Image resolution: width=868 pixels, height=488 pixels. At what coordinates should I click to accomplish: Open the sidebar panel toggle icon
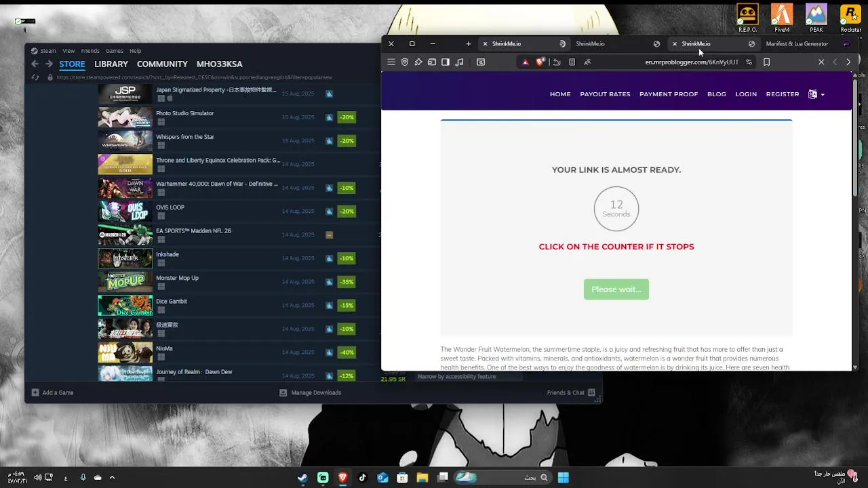tap(446, 62)
